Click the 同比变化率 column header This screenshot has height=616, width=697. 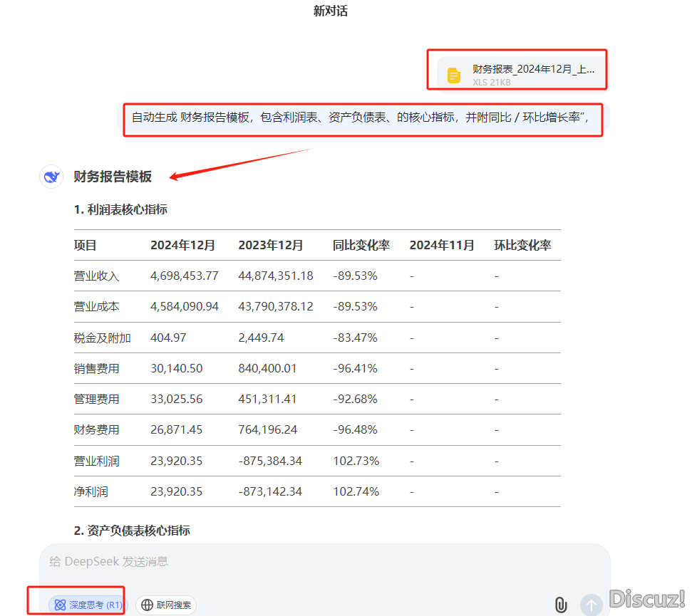tap(361, 245)
